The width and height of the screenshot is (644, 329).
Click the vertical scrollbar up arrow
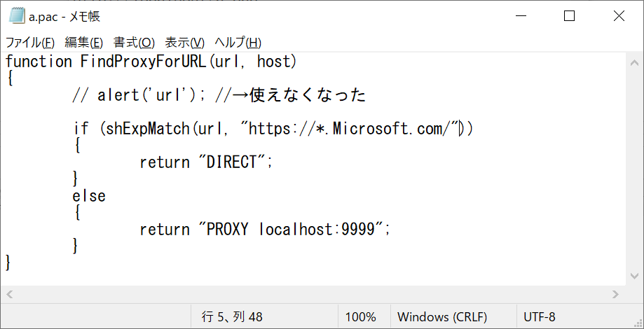[634, 63]
